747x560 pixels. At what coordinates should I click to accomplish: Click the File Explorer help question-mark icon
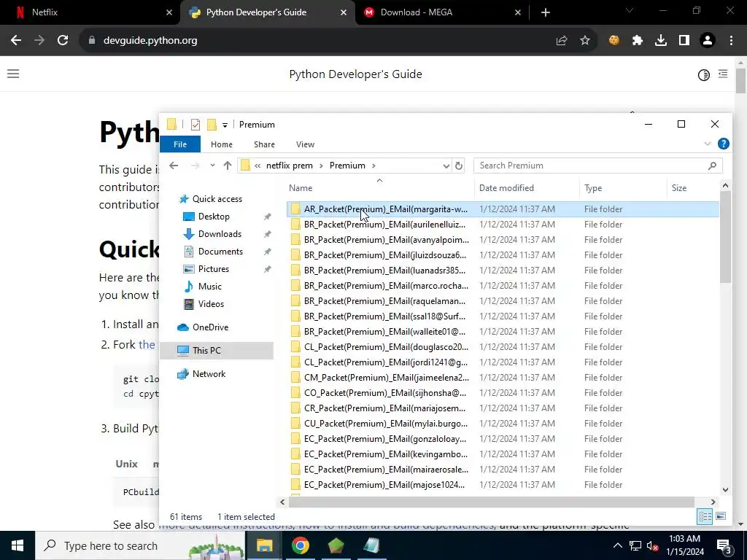coord(723,144)
